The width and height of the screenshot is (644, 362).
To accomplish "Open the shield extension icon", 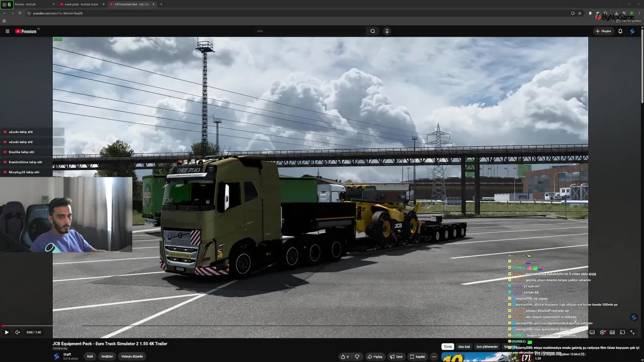I will [590, 13].
